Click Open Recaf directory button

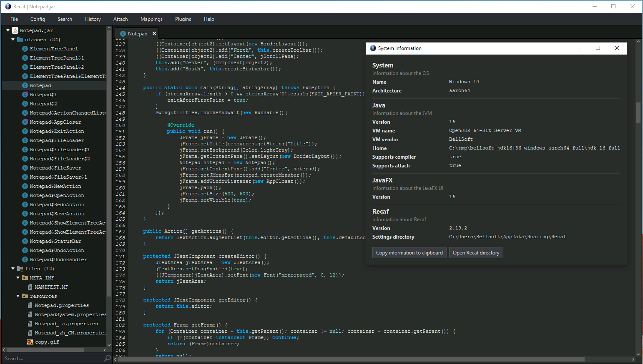[476, 253]
